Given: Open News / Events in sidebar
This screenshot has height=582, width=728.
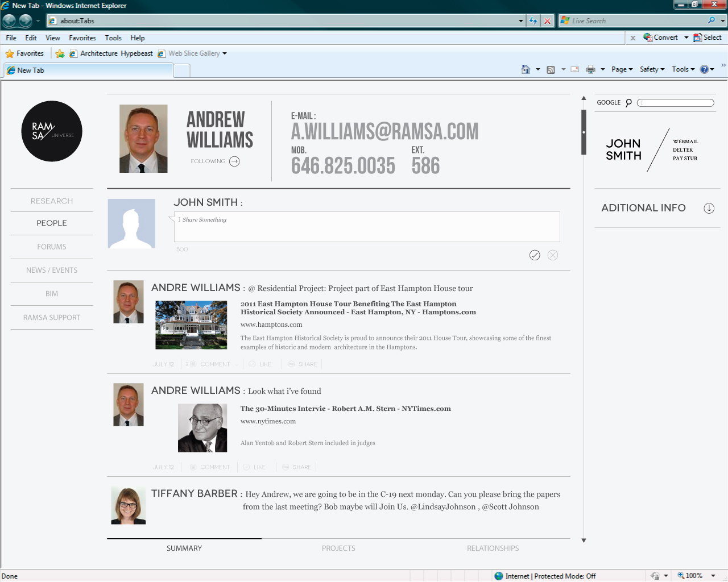Looking at the screenshot, I should (x=52, y=271).
